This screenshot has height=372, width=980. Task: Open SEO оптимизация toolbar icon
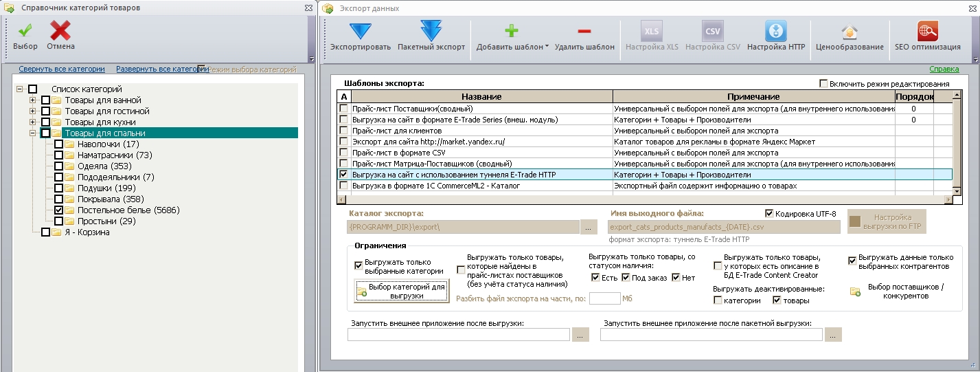coord(928,31)
